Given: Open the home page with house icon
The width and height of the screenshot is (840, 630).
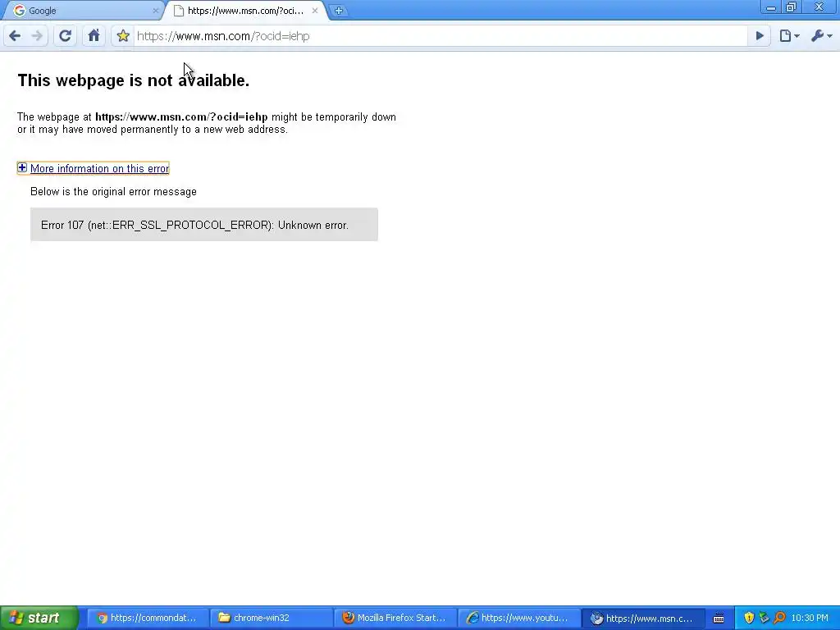Looking at the screenshot, I should pos(94,36).
